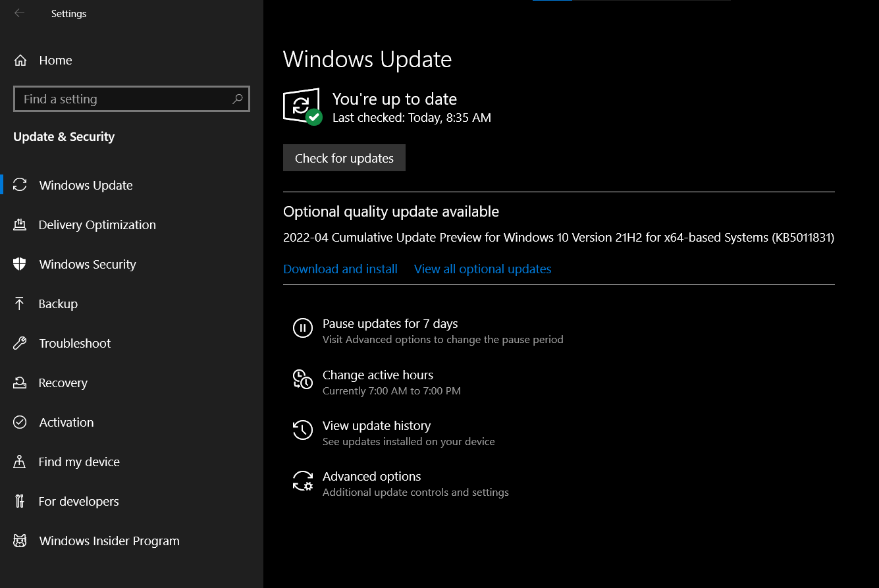Click the Windows Update sync icon in sidebar

tap(20, 185)
